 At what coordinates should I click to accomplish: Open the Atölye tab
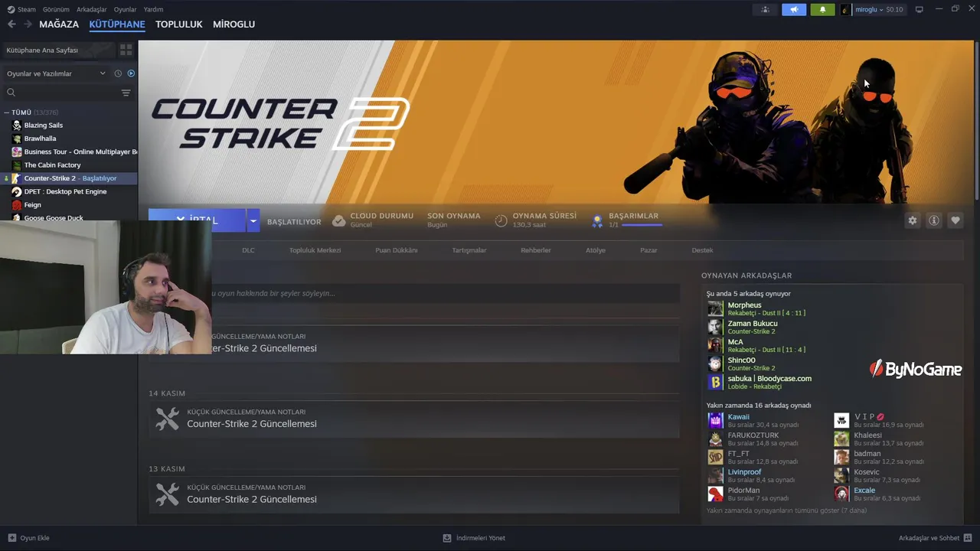596,250
